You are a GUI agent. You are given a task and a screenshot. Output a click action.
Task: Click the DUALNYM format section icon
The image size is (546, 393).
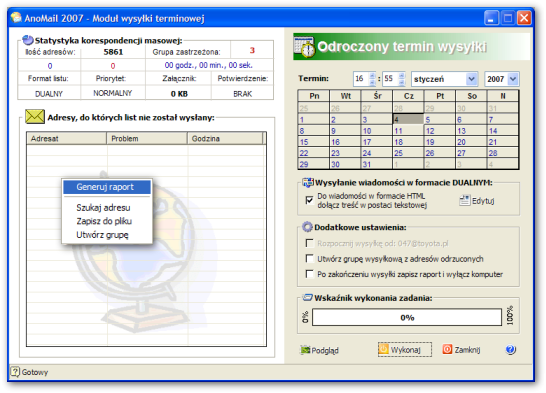coord(308,182)
